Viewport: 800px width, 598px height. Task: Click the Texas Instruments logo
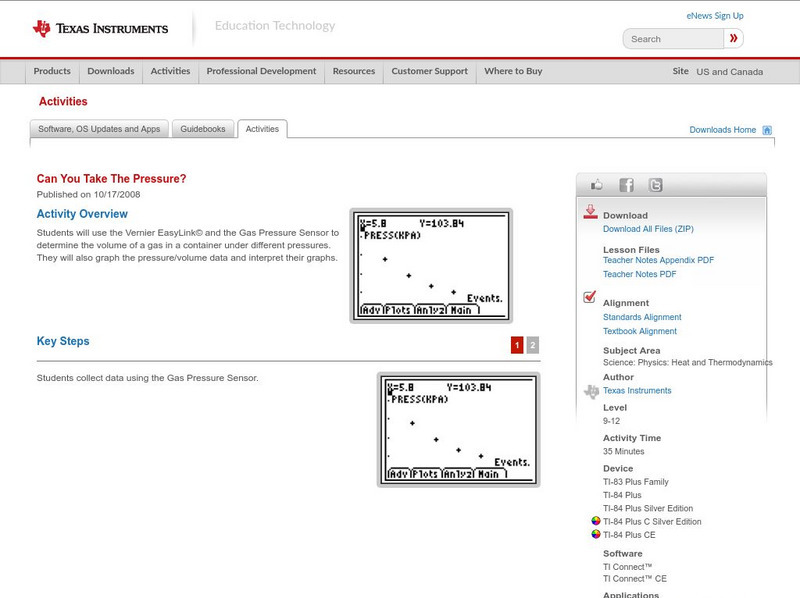tap(100, 28)
